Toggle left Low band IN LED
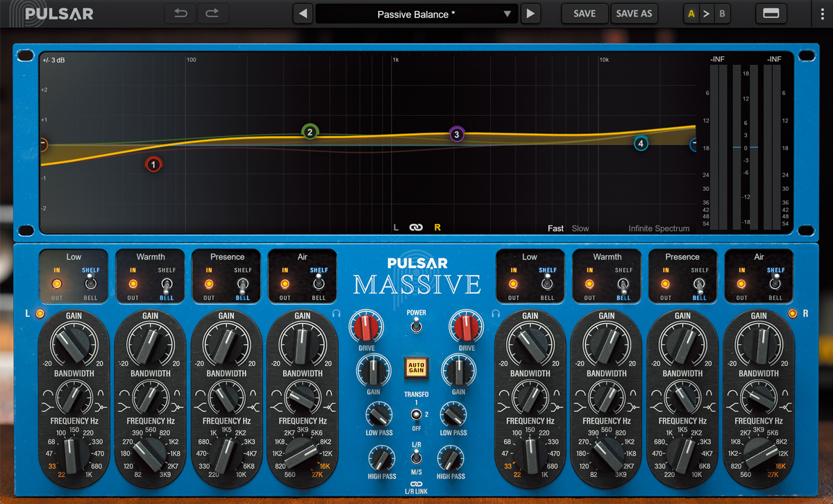 click(57, 283)
